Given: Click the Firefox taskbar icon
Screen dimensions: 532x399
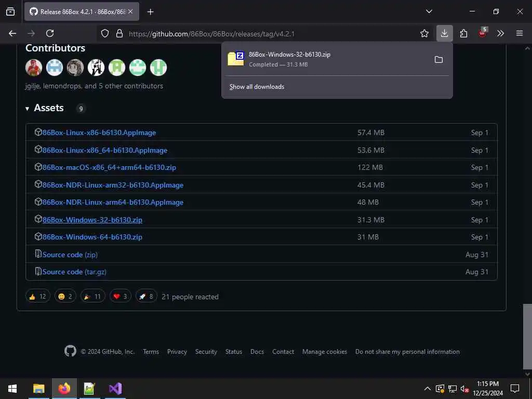Looking at the screenshot, I should 64,389.
